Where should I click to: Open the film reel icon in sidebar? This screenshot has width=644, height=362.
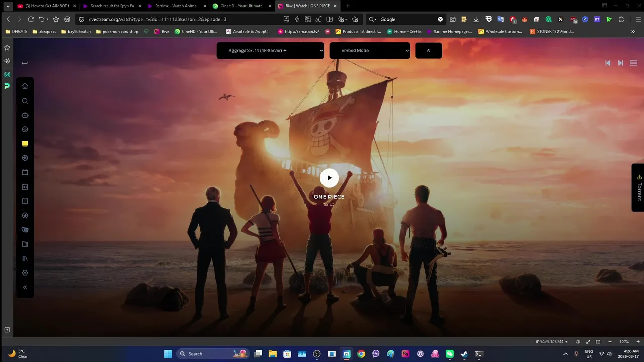click(x=25, y=129)
